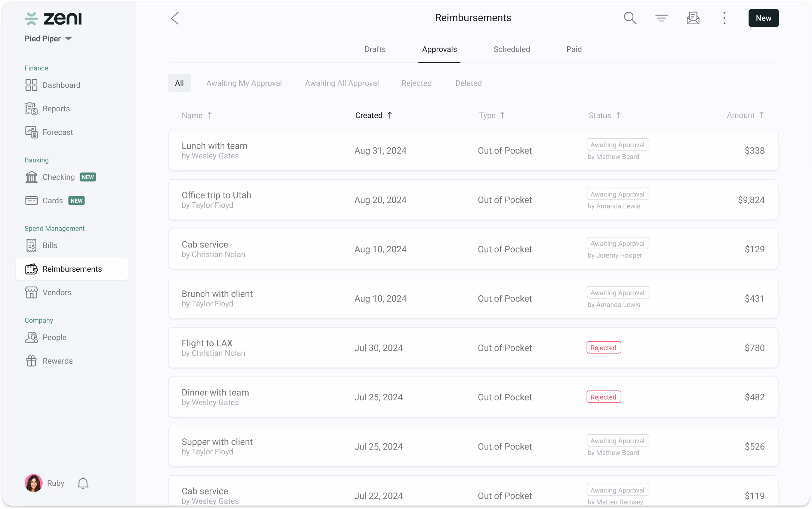The width and height of the screenshot is (812, 509).
Task: Click the Aug 31, 2024 date
Action: 380,151
